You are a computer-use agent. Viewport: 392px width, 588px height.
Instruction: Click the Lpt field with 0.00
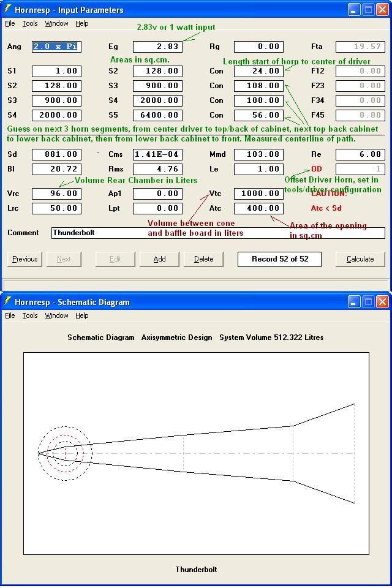(157, 208)
